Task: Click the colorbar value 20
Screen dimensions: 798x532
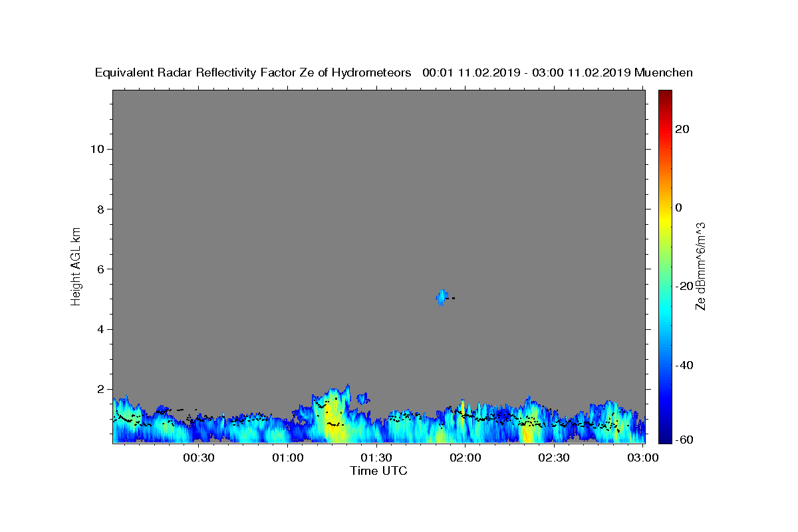Action: click(x=682, y=129)
